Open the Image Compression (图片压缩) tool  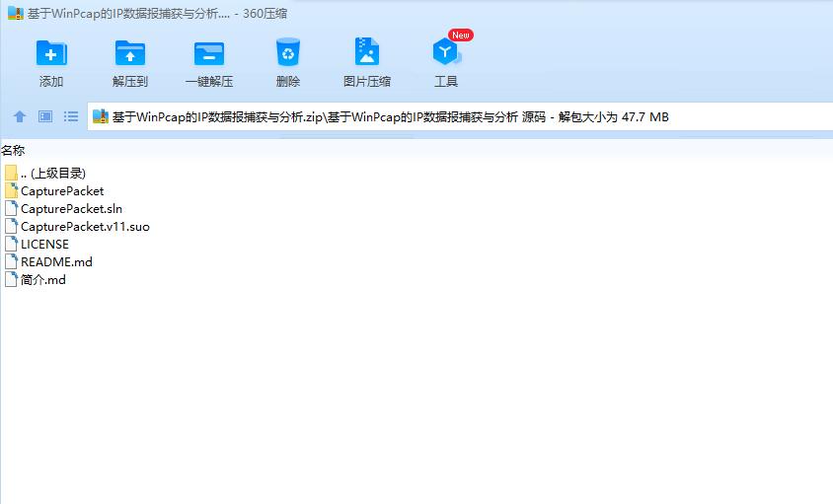click(x=366, y=51)
